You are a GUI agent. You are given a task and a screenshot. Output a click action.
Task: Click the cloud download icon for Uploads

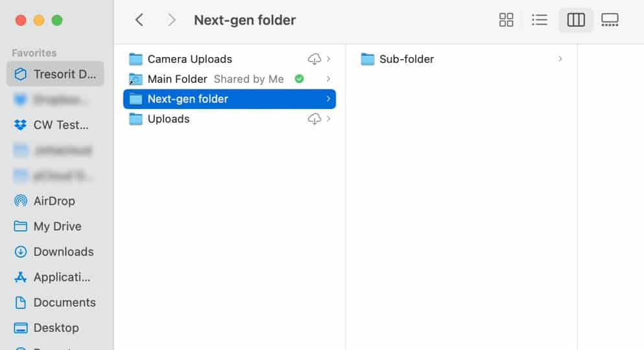pos(314,119)
